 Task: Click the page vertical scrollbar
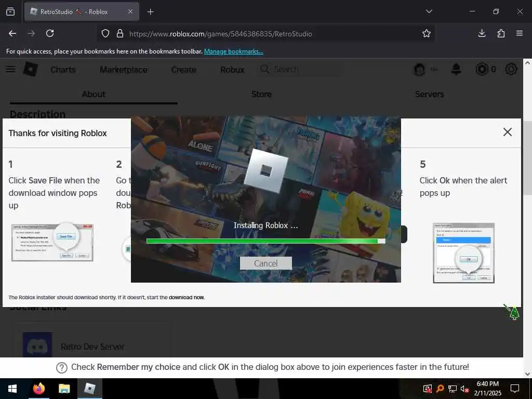pos(527,158)
